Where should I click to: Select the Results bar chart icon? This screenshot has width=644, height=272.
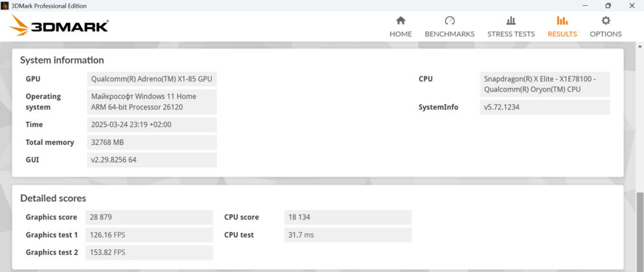[x=562, y=21]
